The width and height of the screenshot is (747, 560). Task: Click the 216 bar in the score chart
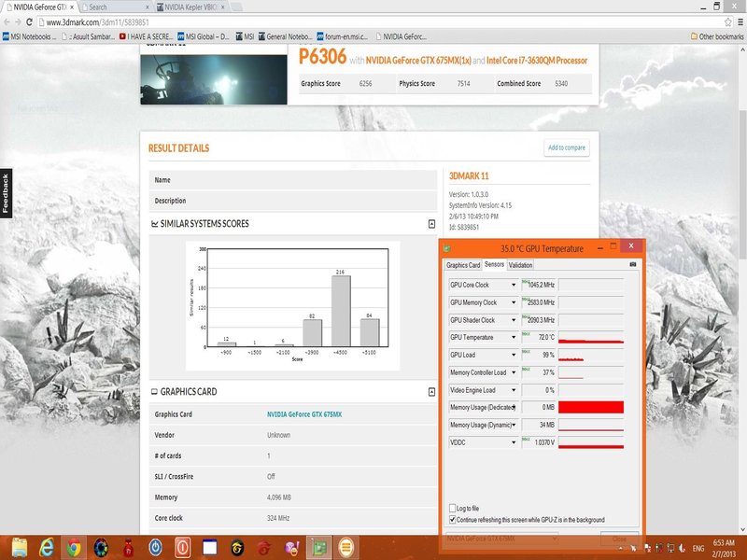(341, 311)
